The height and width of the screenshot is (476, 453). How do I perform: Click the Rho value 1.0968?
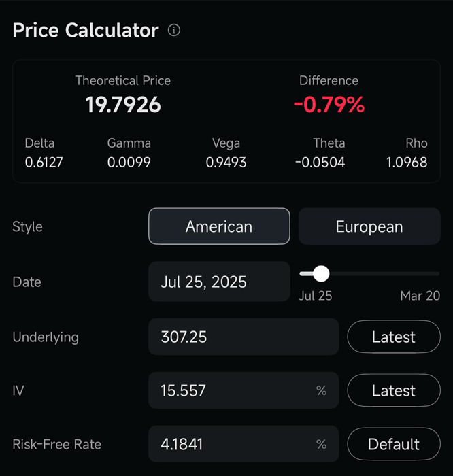pyautogui.click(x=407, y=162)
